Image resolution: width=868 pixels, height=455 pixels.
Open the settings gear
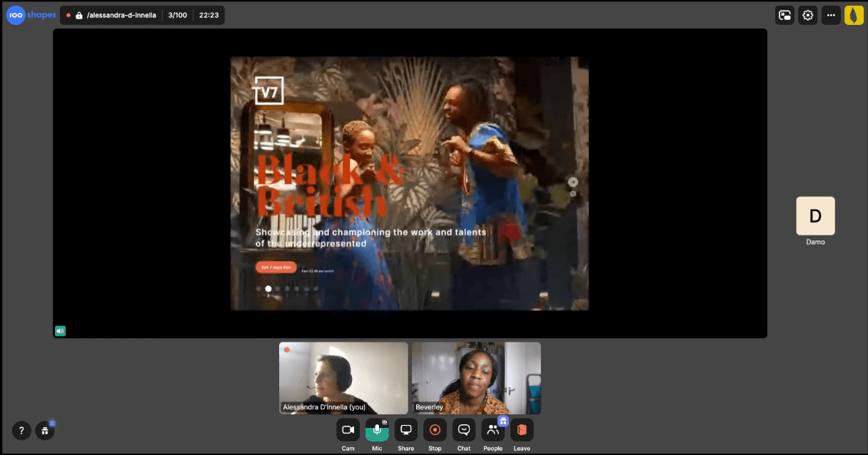[x=808, y=15]
